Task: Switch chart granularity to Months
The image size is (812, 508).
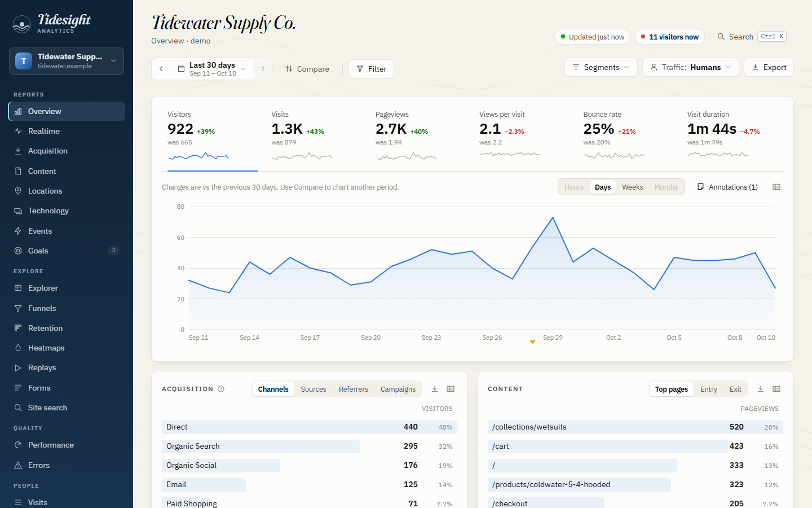Action: [x=666, y=187]
